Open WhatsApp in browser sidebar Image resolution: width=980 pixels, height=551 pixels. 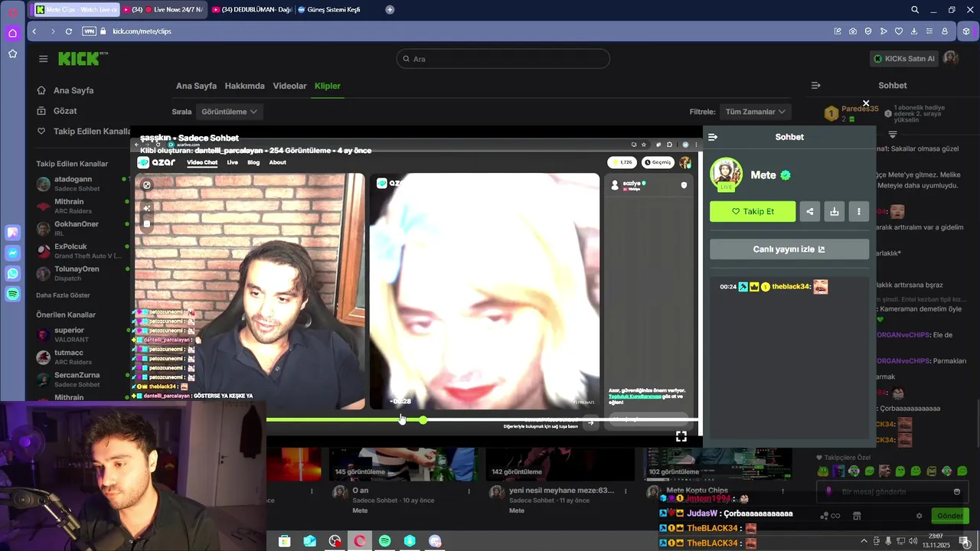coord(13,273)
